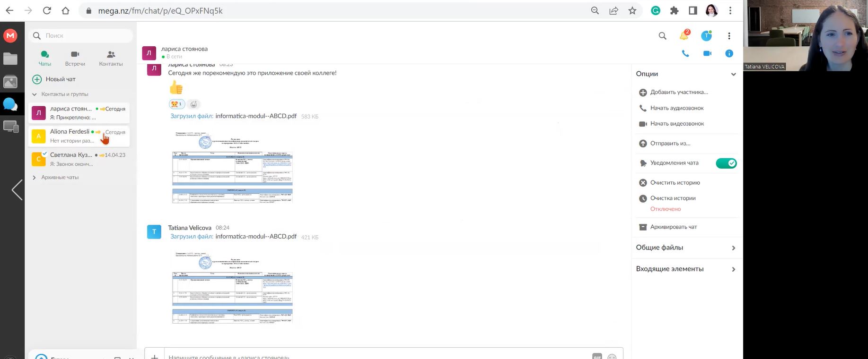Switch to the Встречи tab
868x359 pixels.
pyautogui.click(x=75, y=58)
